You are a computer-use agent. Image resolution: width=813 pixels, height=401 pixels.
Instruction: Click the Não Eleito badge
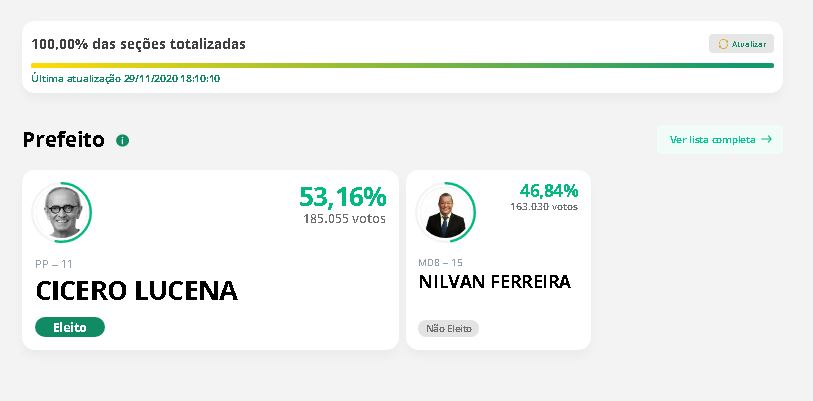pyautogui.click(x=448, y=328)
